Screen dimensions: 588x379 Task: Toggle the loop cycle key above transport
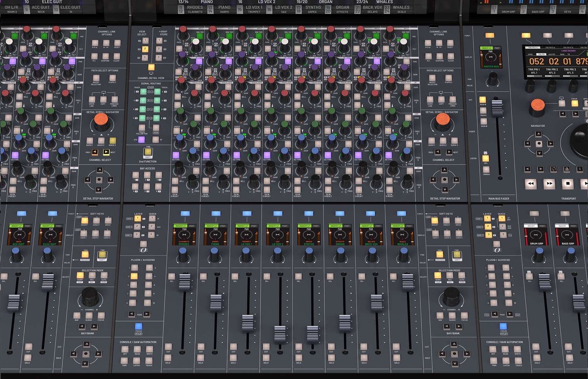[x=554, y=169]
